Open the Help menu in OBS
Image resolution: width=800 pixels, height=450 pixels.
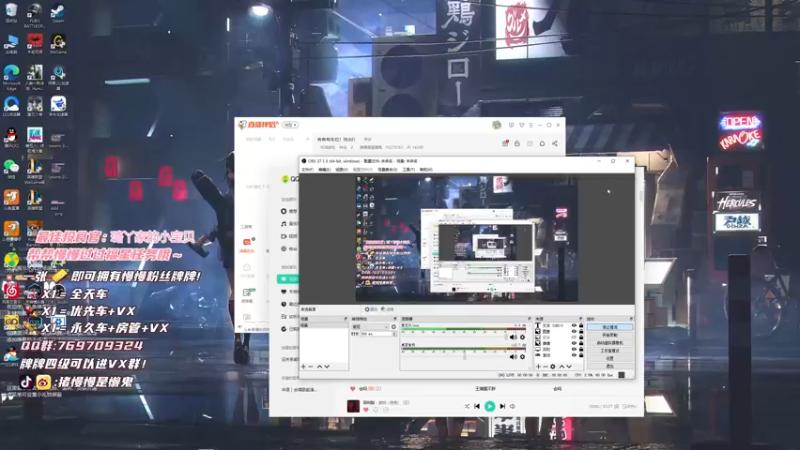(x=426, y=169)
